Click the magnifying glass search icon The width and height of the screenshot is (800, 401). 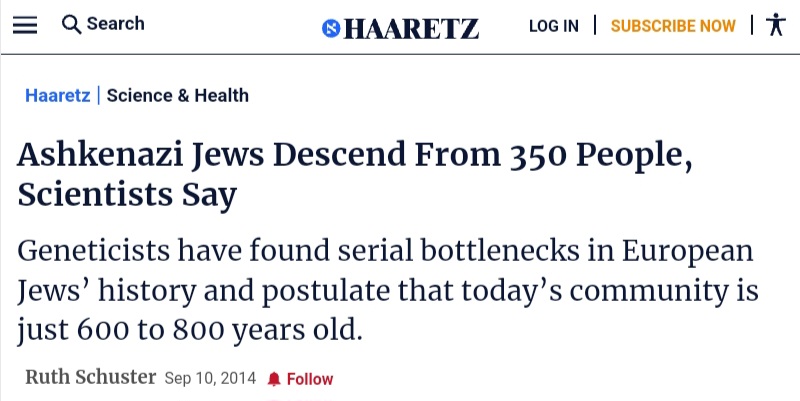[71, 24]
